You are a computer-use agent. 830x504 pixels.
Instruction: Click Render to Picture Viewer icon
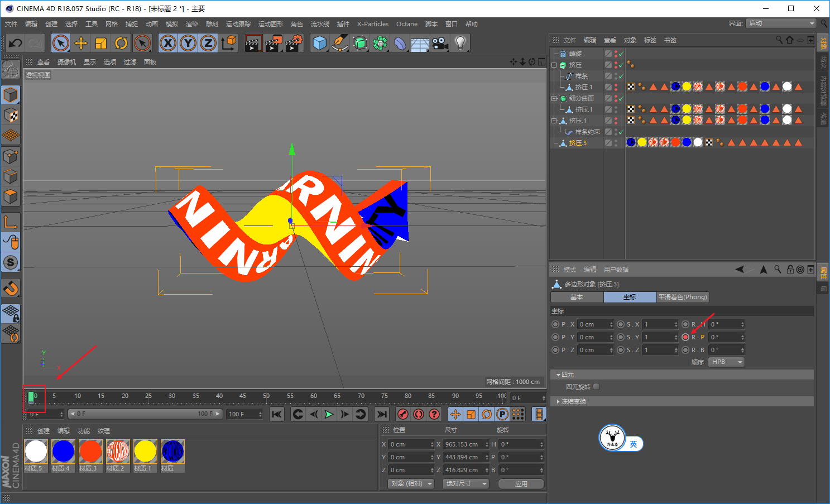(274, 43)
